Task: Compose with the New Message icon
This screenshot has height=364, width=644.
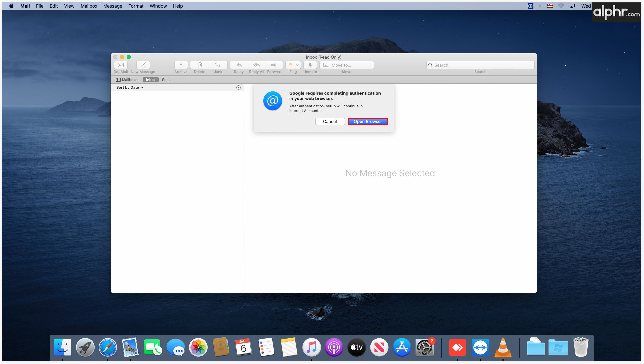Action: pos(143,65)
